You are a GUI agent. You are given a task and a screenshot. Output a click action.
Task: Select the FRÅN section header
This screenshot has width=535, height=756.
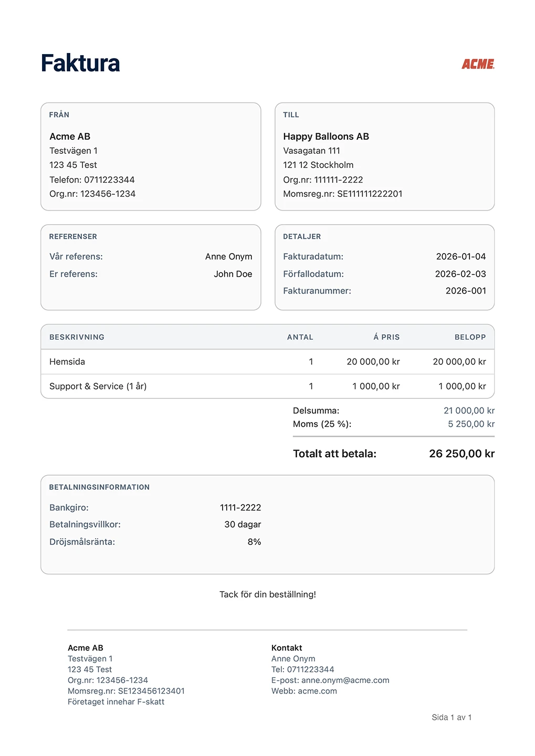[58, 114]
